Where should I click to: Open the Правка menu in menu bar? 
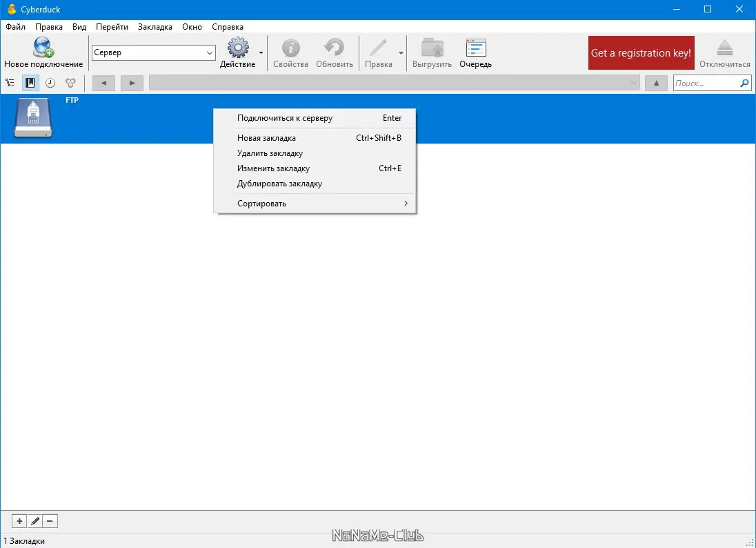49,27
